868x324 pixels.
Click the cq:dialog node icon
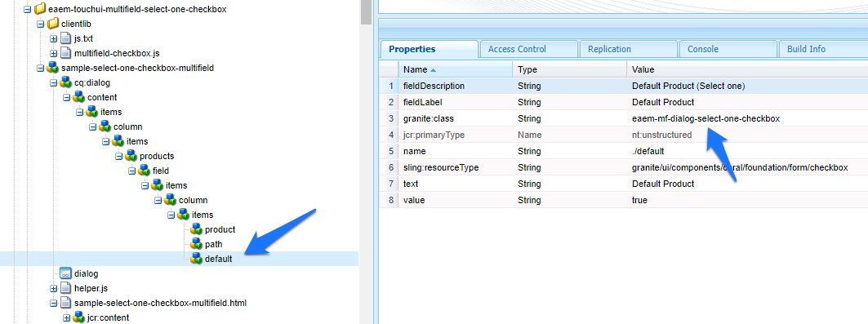tap(66, 83)
